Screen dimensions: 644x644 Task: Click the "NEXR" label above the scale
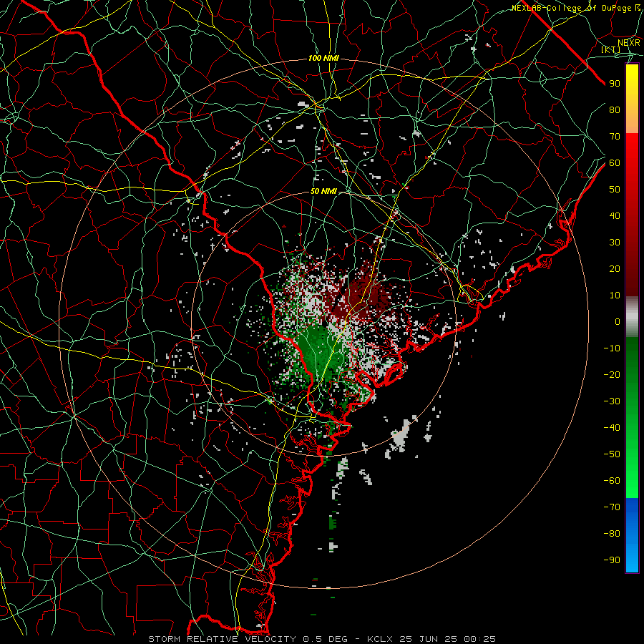pyautogui.click(x=629, y=42)
